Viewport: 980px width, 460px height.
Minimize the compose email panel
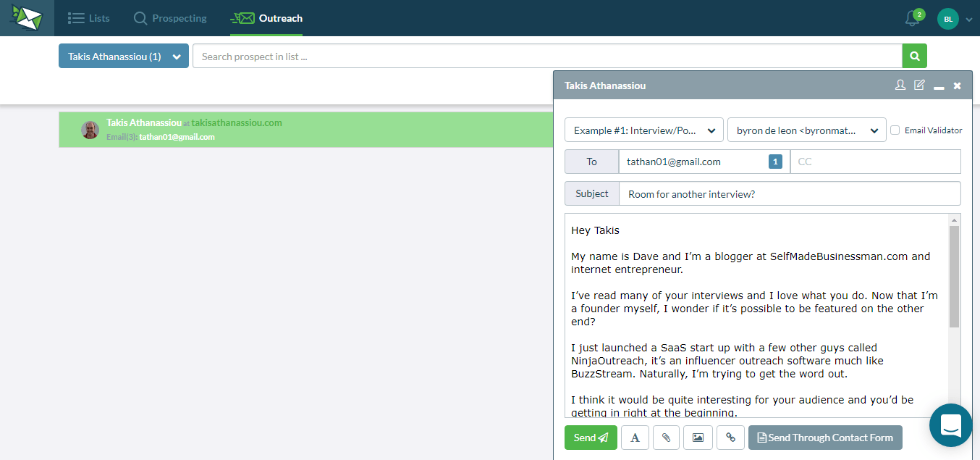pos(939,87)
